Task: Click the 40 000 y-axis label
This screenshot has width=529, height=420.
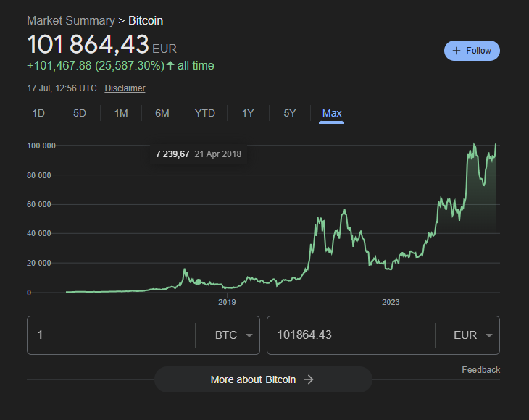Action: coord(39,233)
